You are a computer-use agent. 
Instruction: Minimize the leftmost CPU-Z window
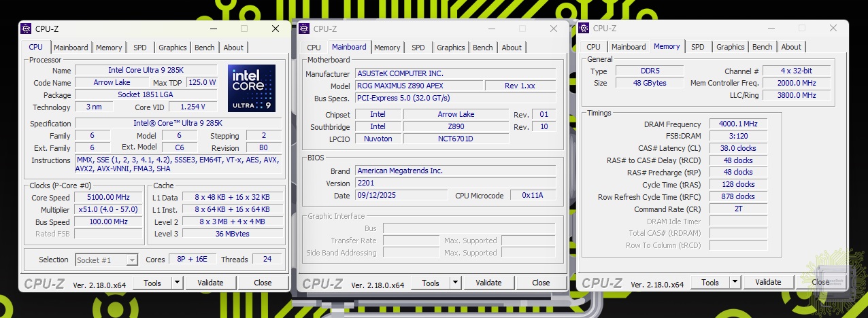(x=213, y=29)
